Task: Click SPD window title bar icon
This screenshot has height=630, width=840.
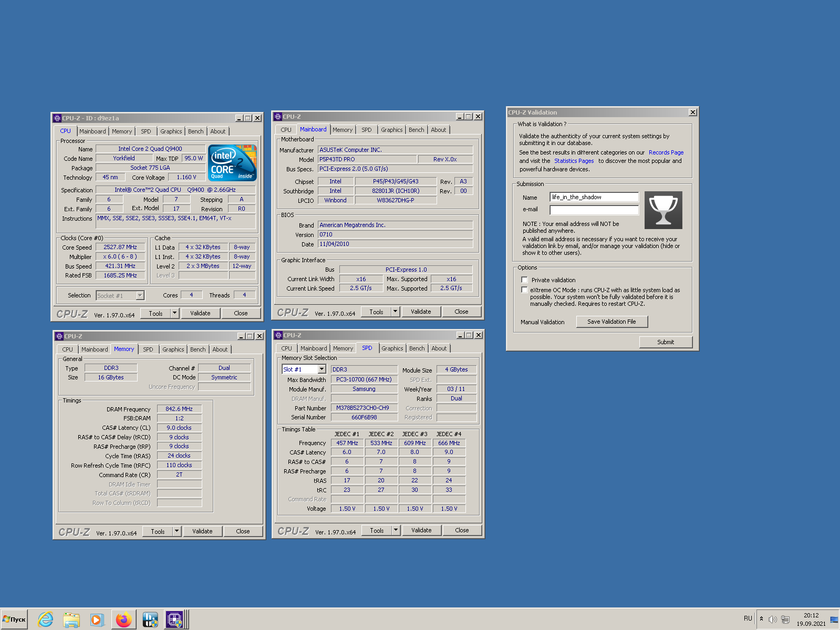Action: [278, 335]
